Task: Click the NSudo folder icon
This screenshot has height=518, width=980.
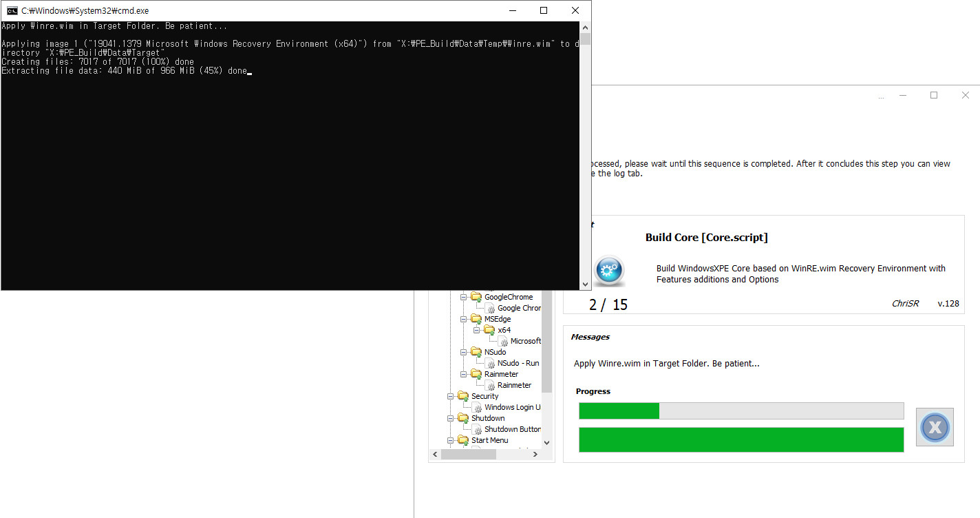Action: click(x=476, y=352)
